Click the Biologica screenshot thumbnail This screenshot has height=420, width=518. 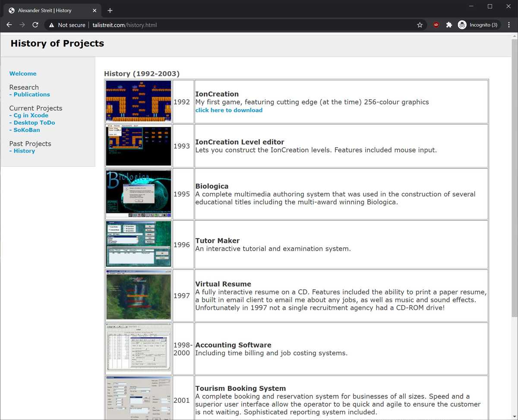pyautogui.click(x=139, y=193)
